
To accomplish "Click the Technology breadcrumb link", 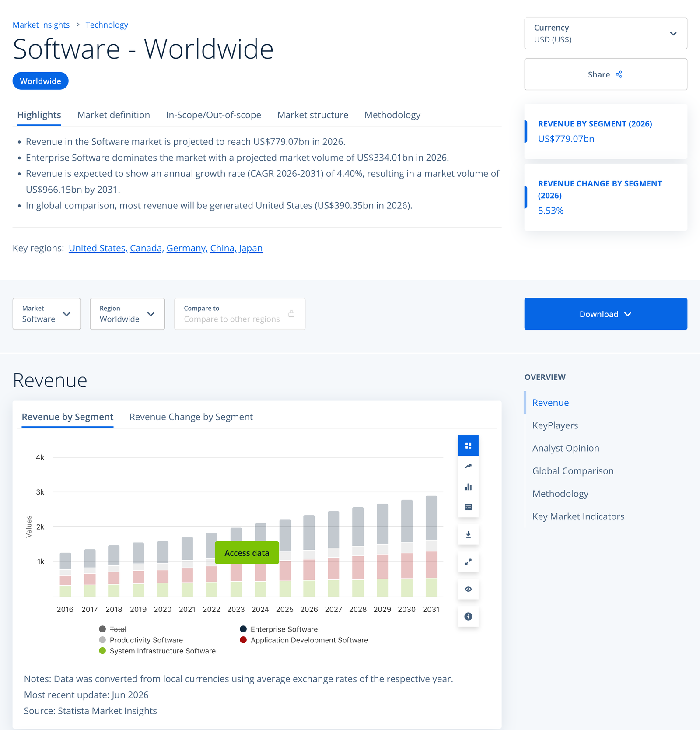I will click(x=107, y=25).
